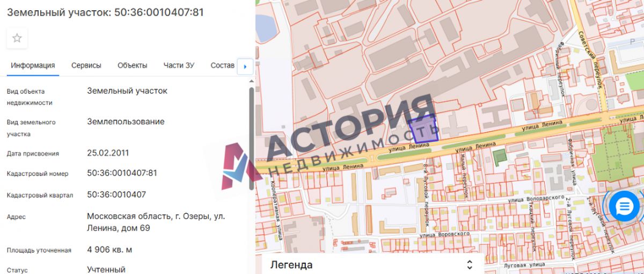Click the 'Советский переулок' map label
644x274 pixels.
point(591,59)
